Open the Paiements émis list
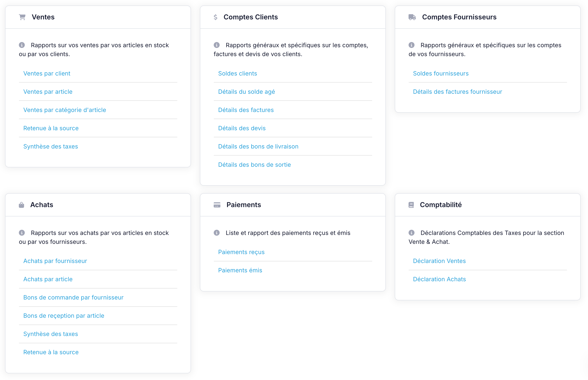 coord(240,270)
